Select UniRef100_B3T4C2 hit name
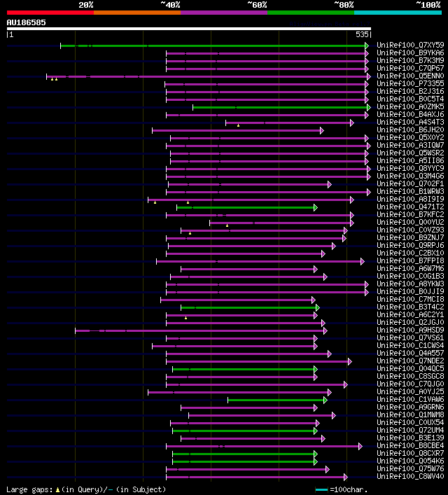 [410, 307]
